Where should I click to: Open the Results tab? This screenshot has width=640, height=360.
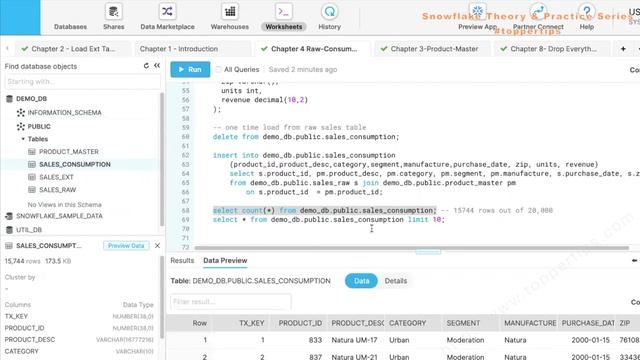(x=182, y=260)
